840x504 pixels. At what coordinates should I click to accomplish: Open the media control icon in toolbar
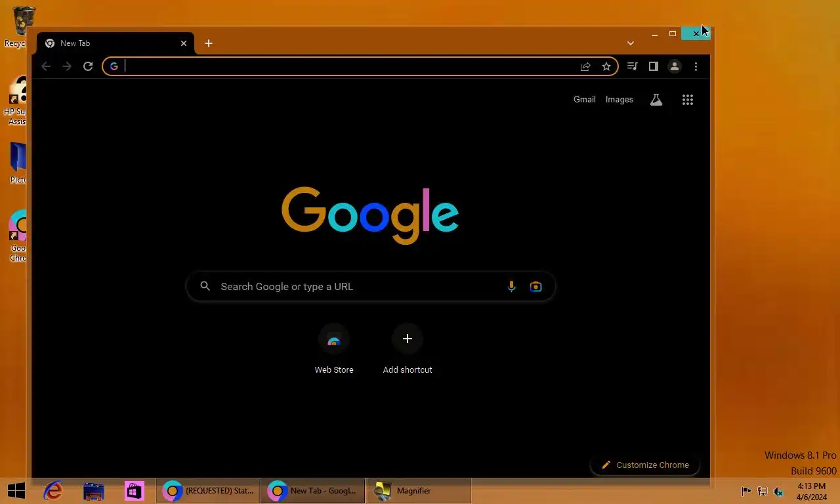632,66
